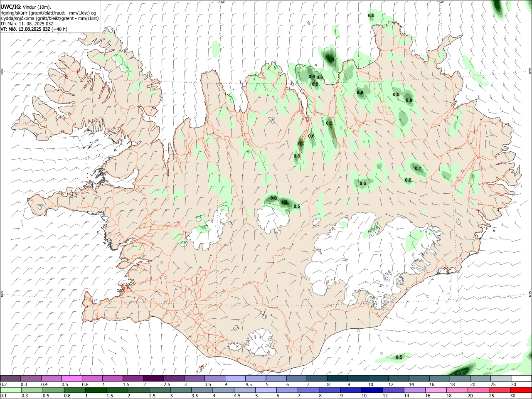
Task: Click the 20W longitude label at the top edge
Action: pos(222,2)
